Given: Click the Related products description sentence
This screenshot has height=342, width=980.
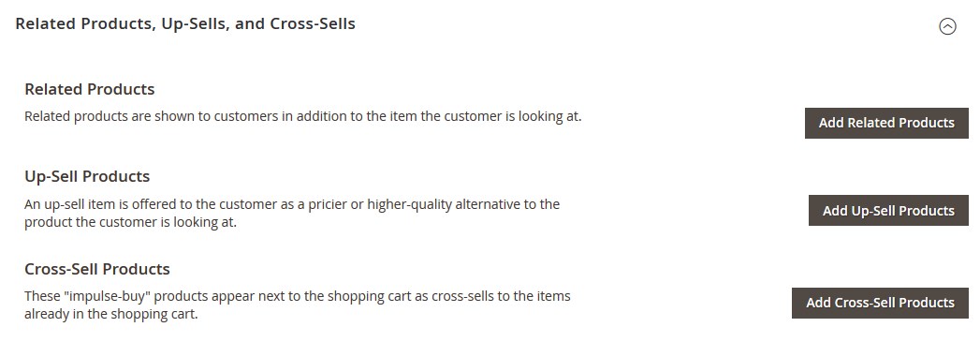Looking at the screenshot, I should (x=303, y=116).
